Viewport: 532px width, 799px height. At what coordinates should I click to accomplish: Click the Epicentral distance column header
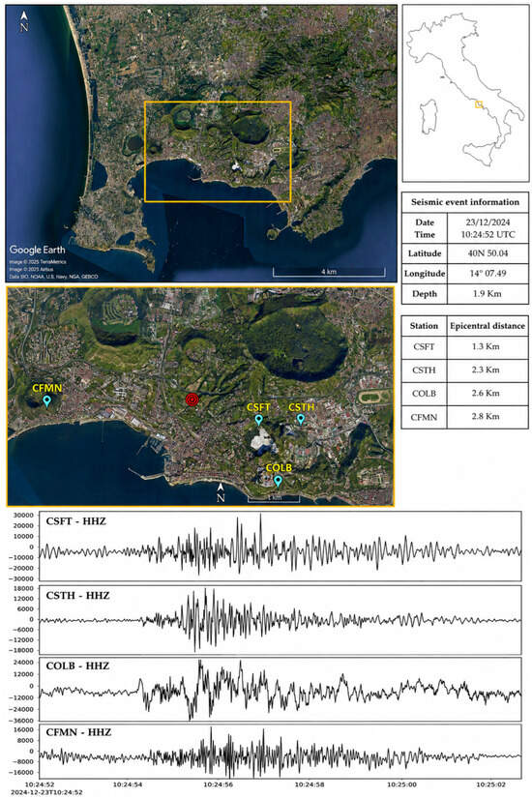488,326
